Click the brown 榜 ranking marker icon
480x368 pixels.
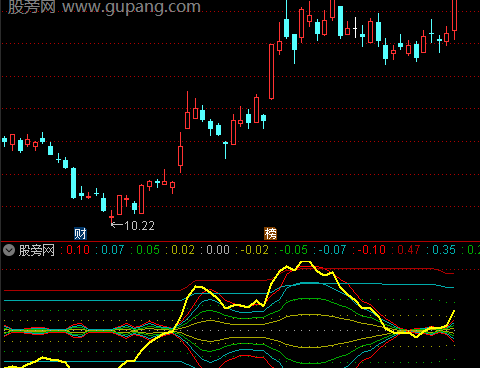click(270, 234)
